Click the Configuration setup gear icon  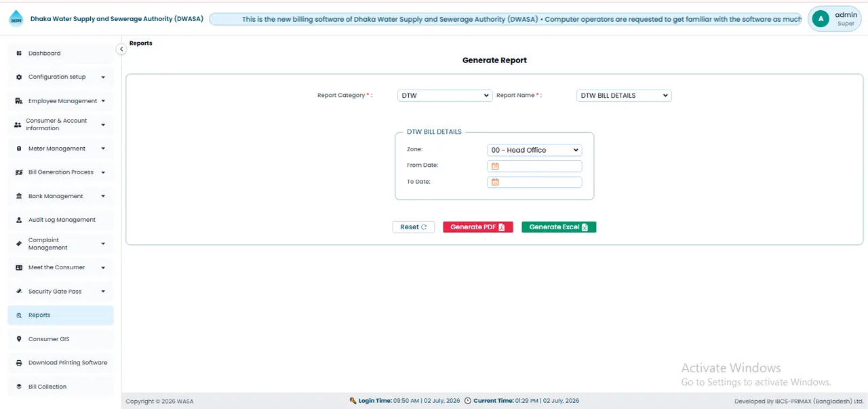click(x=19, y=77)
